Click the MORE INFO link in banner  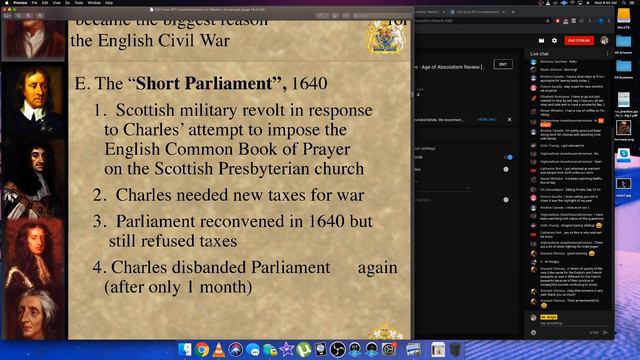[487, 120]
